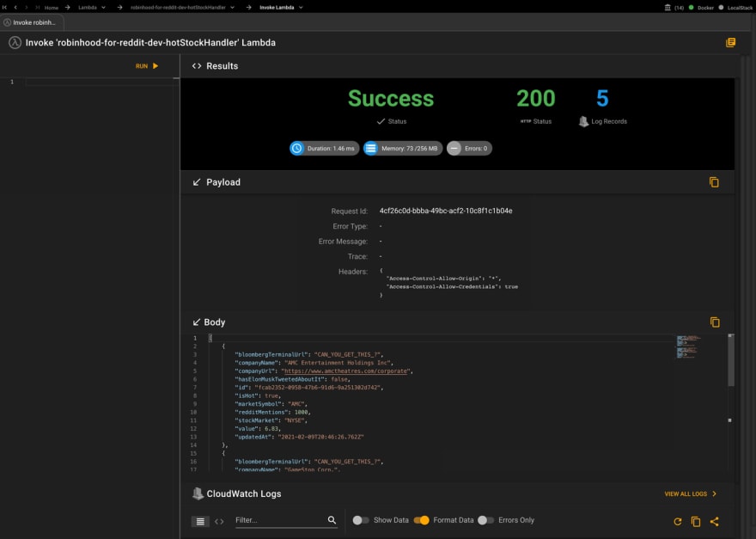Click the redditMentions 1000 line

(272, 412)
